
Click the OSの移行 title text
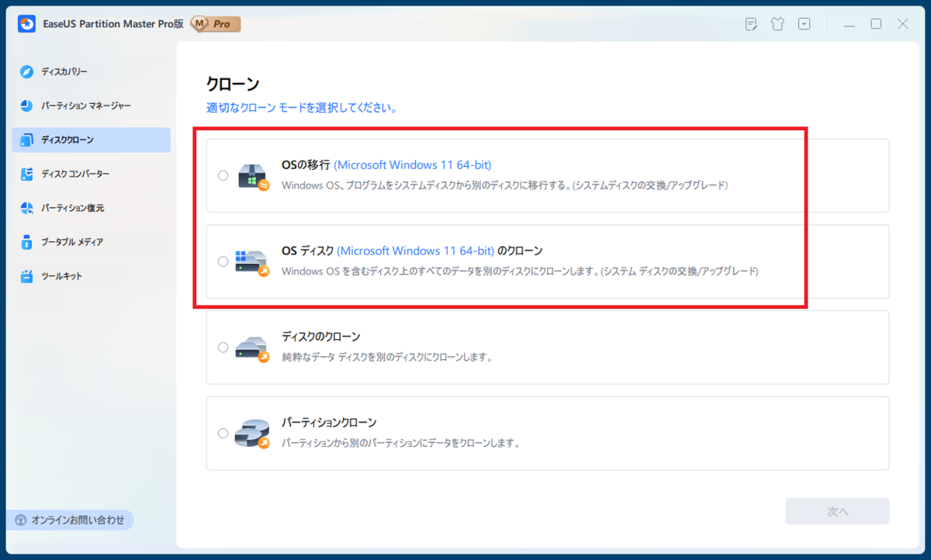(x=386, y=164)
